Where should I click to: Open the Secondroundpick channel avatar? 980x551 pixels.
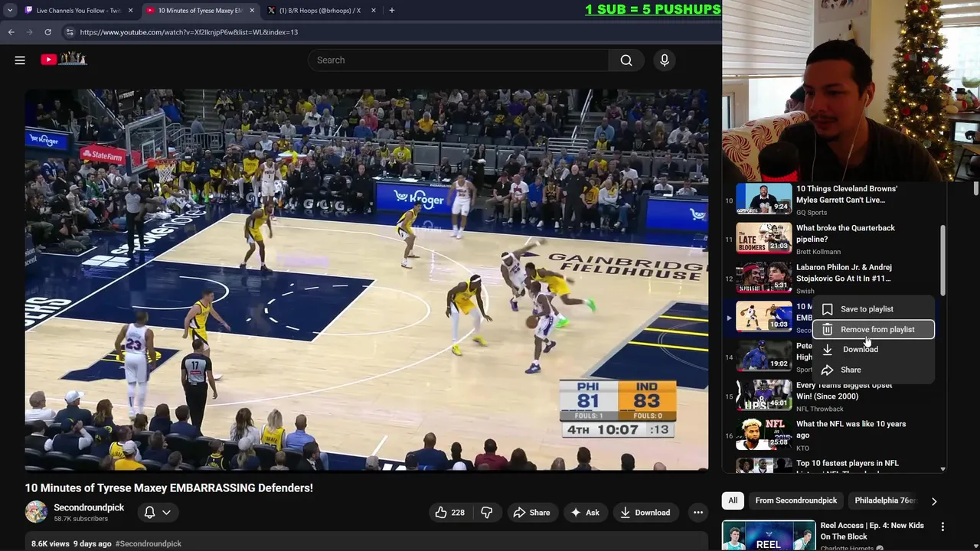pos(36,512)
